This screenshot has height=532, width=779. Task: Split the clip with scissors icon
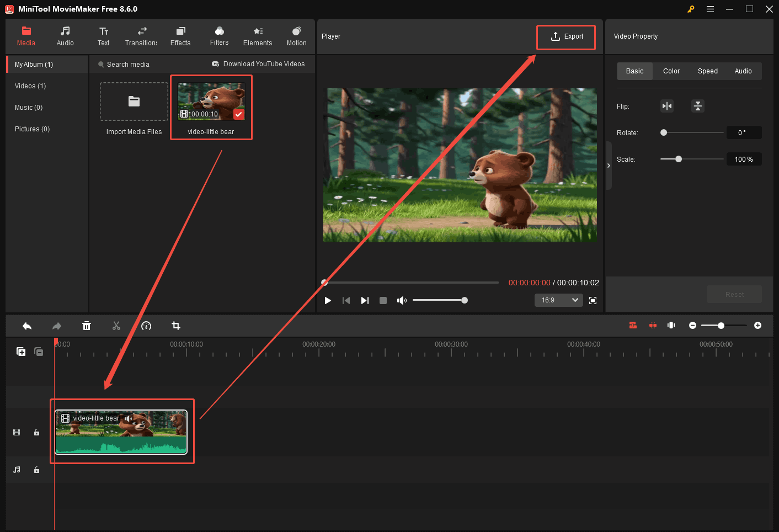click(116, 326)
